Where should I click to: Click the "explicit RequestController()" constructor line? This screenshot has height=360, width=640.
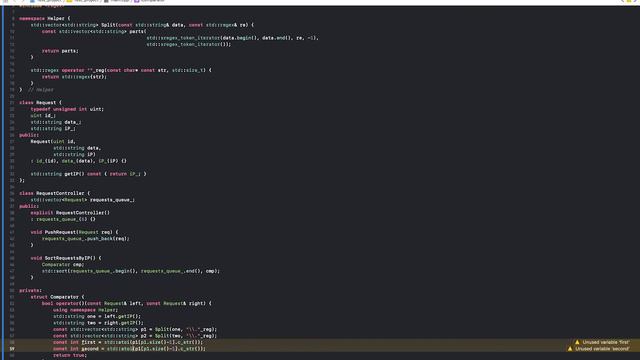70,213
